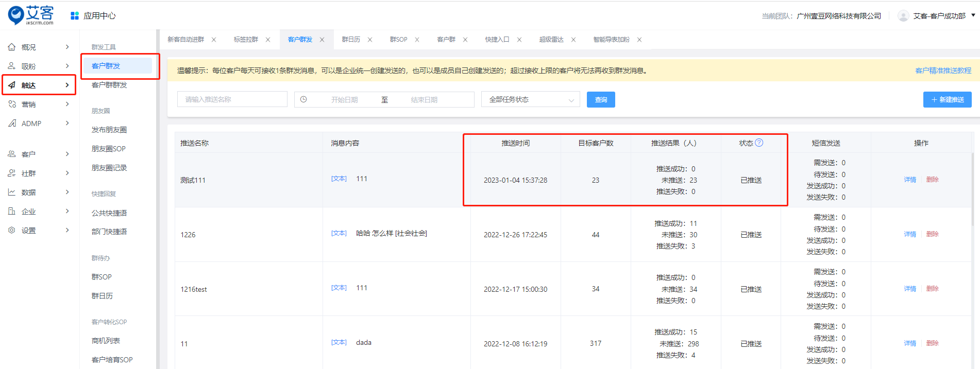Expand the 客户 sidebar menu chevron

pos(67,154)
